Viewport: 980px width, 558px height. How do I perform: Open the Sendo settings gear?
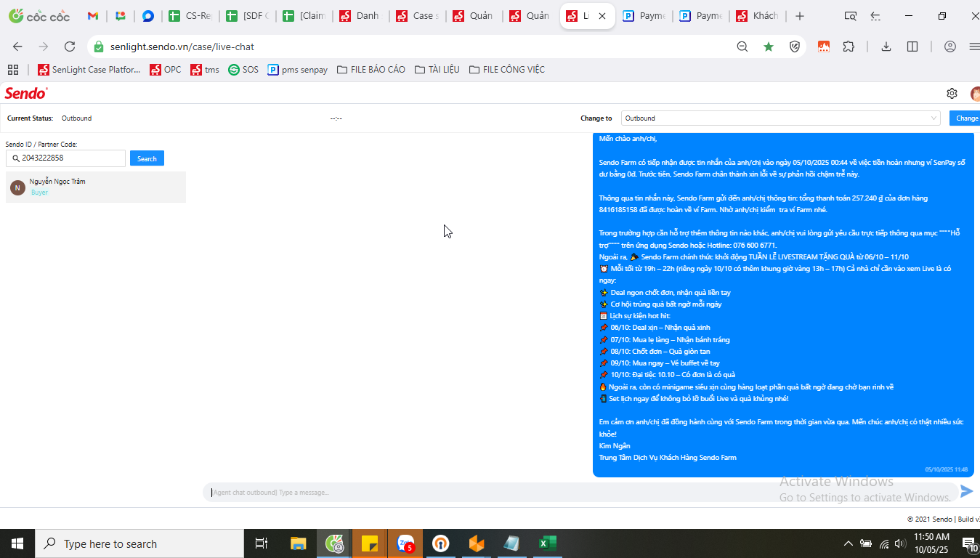[952, 93]
